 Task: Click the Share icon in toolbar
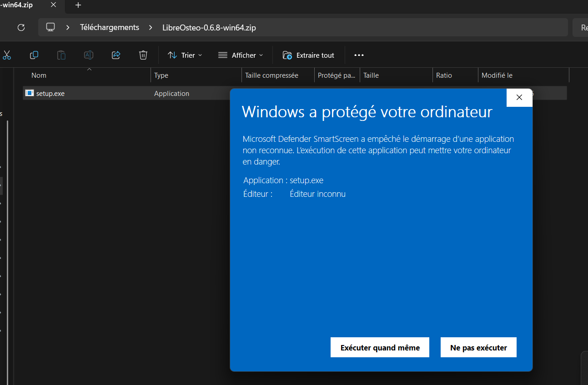tap(116, 55)
